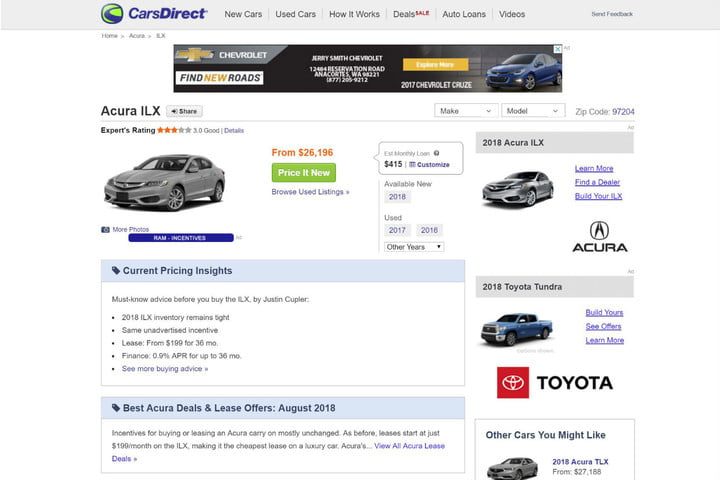Open the Model dropdown
Image resolution: width=720 pixels, height=480 pixels.
pos(533,111)
